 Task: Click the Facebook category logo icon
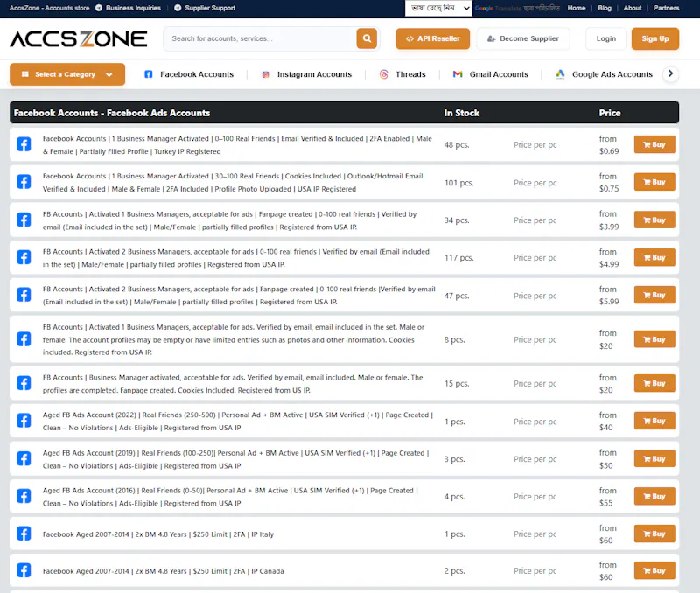click(149, 74)
